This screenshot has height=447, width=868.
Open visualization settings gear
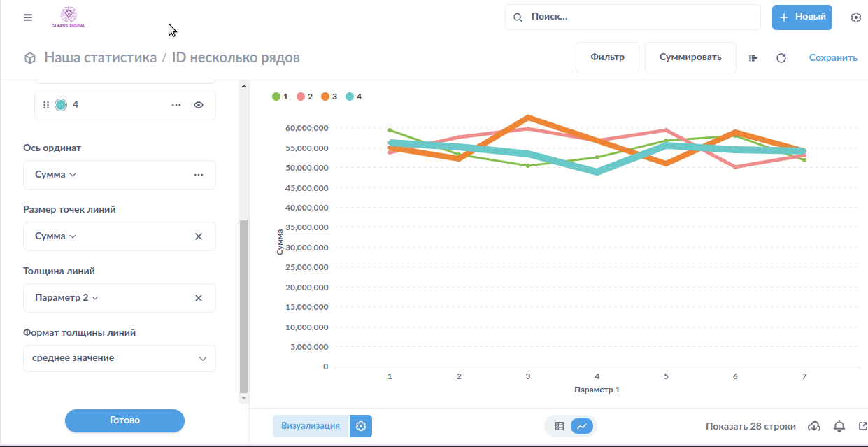click(x=361, y=426)
